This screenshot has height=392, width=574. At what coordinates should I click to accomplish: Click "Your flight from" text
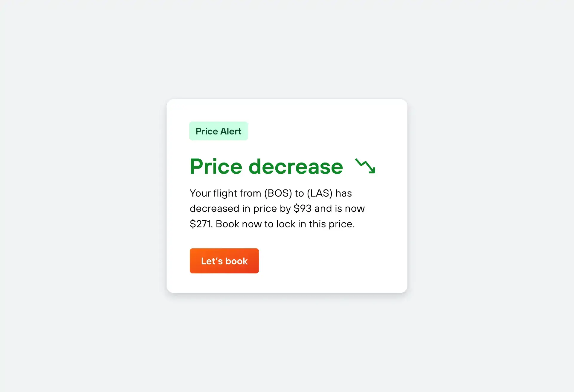(x=225, y=193)
